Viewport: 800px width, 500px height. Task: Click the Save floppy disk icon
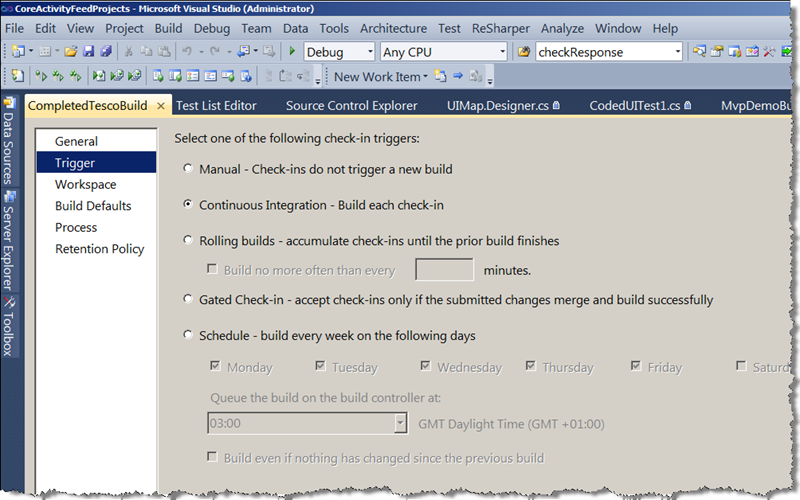click(88, 51)
